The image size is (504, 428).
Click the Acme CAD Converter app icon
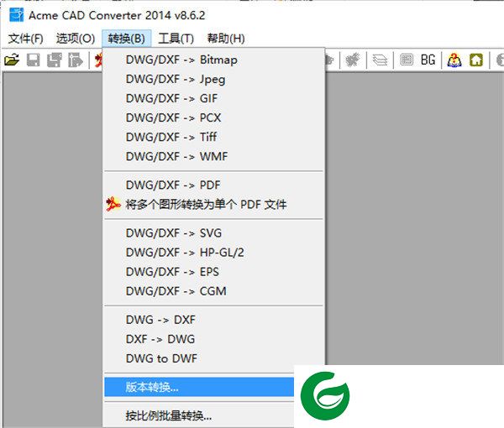(16, 15)
